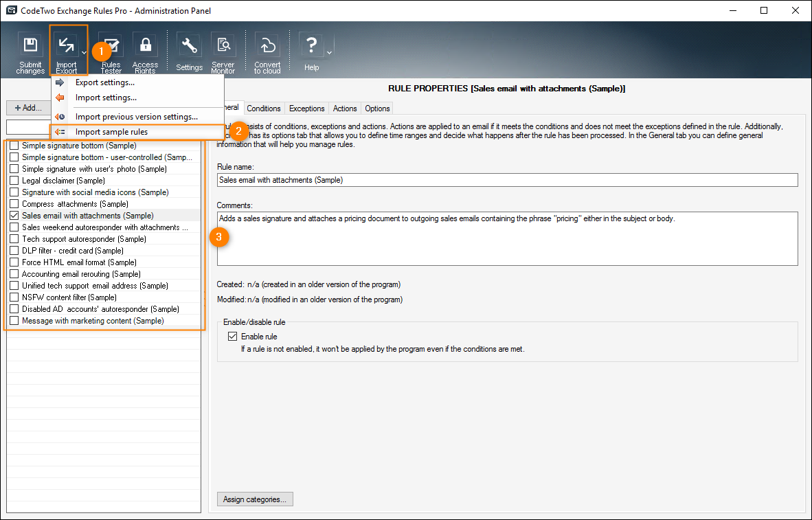Switch to the Conditions tab
Image resolution: width=812 pixels, height=520 pixels.
264,109
